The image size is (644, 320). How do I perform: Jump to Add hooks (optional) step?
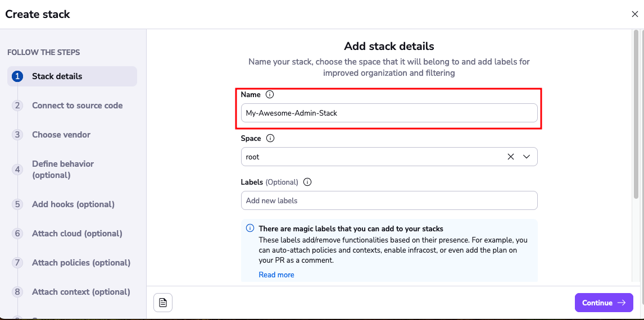[73, 204]
